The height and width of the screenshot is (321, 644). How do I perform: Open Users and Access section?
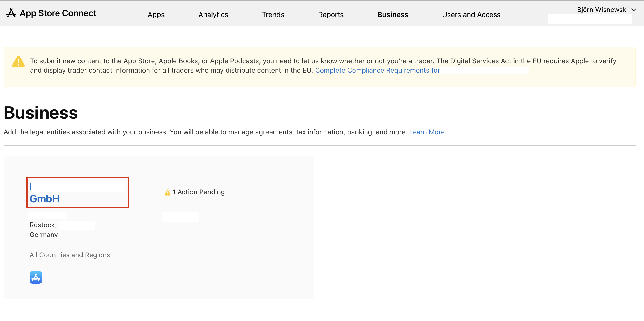click(x=471, y=15)
